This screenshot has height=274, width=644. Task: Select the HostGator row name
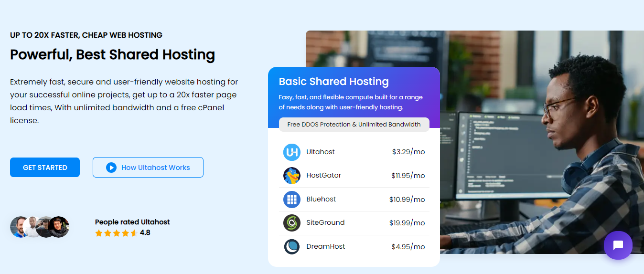pos(323,175)
